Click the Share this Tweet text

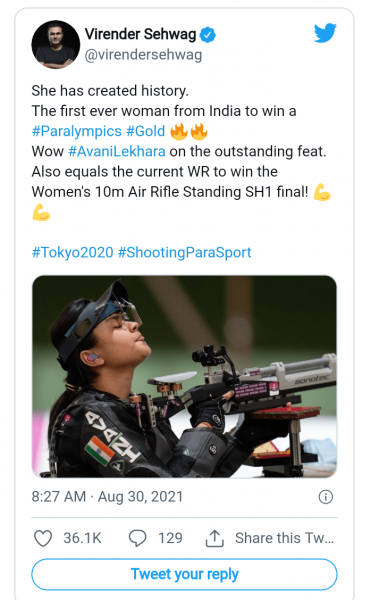285,538
